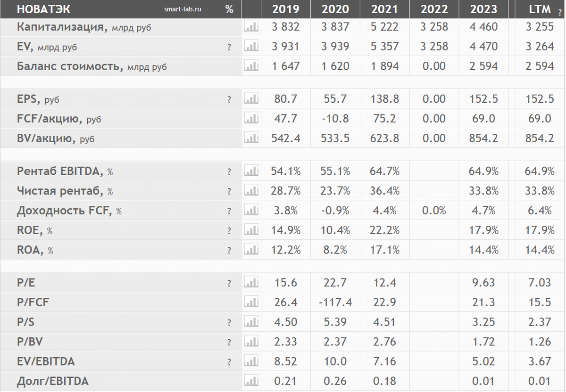The width and height of the screenshot is (566, 392).
Task: Click the FCF/акцию row label
Action: 59,119
